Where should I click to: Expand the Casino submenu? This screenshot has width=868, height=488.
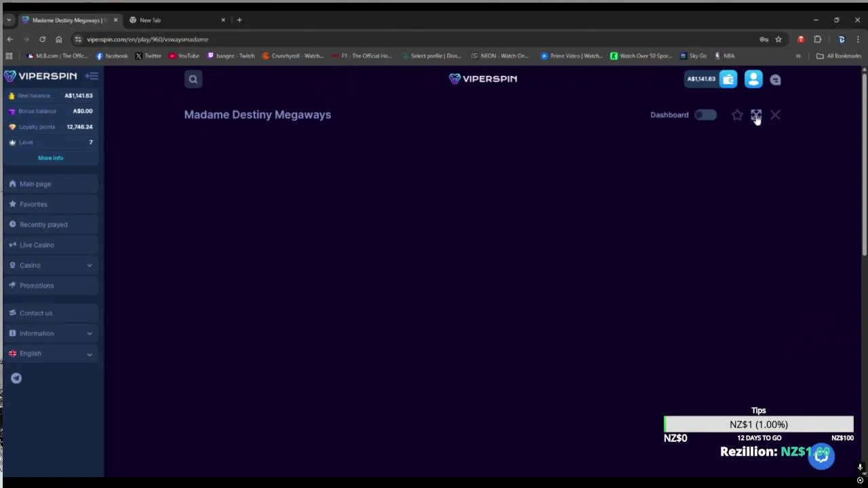[51, 265]
